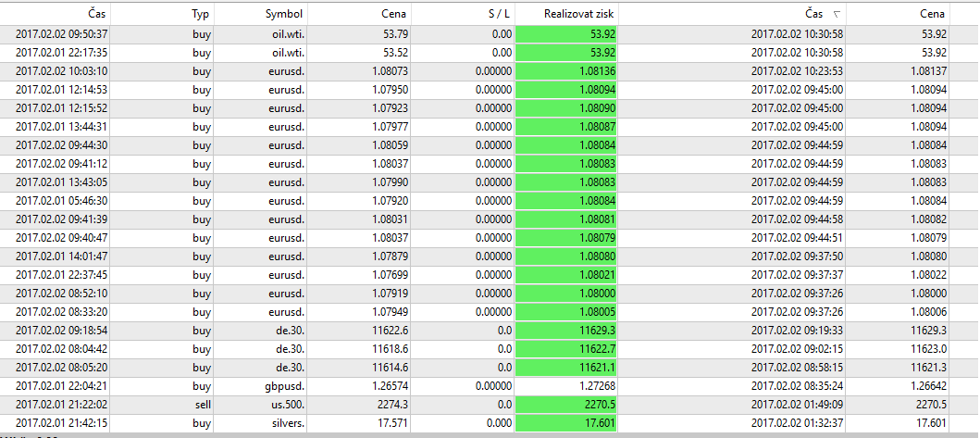Click the open price 1.07879
The width and height of the screenshot is (980, 438).
coord(390,257)
